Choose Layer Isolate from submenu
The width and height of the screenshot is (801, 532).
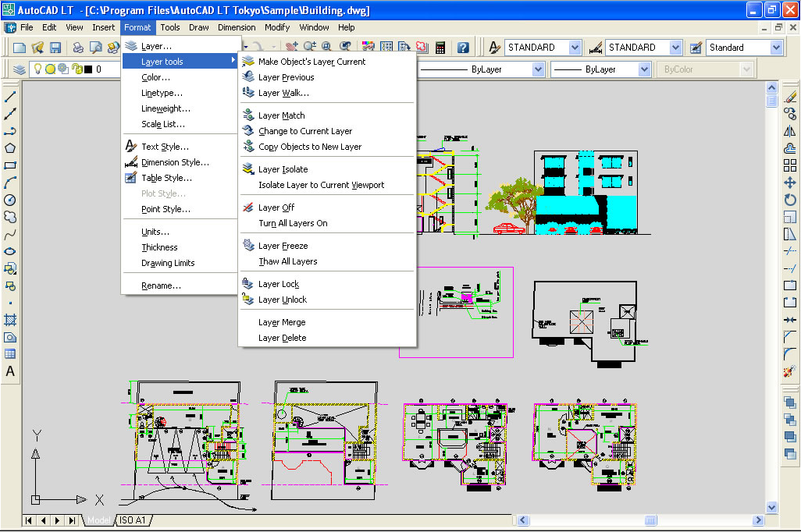tap(327, 169)
